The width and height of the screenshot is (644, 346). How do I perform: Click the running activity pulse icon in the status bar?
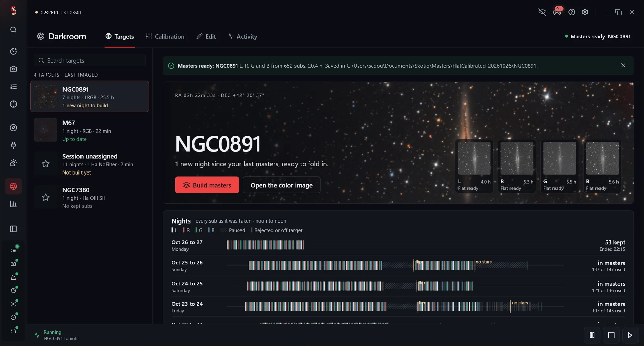pos(37,335)
